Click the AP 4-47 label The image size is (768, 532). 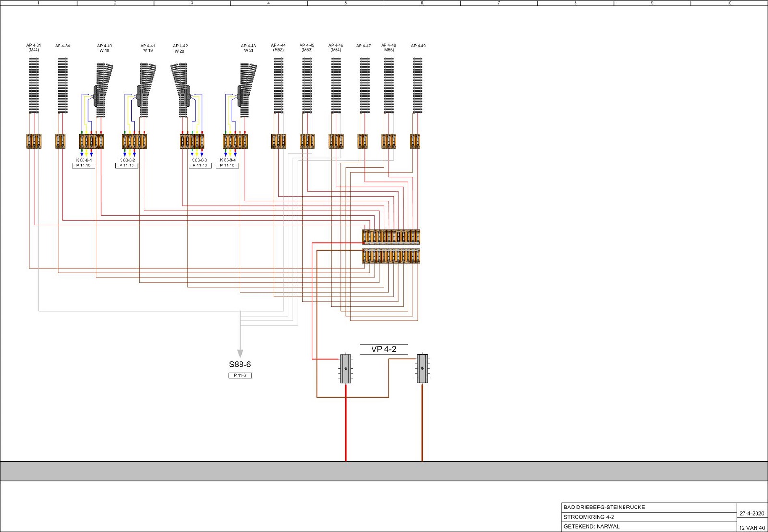(363, 46)
